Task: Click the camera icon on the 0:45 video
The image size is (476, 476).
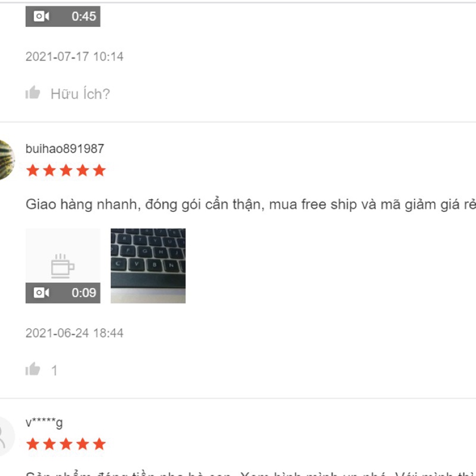Action: point(41,16)
